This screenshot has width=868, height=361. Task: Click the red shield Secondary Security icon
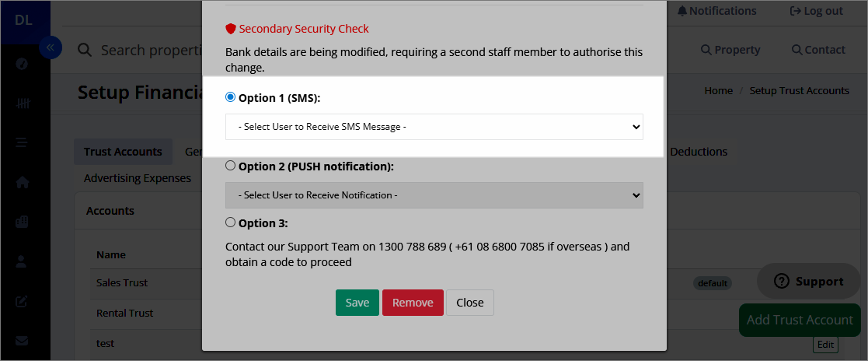(x=231, y=29)
